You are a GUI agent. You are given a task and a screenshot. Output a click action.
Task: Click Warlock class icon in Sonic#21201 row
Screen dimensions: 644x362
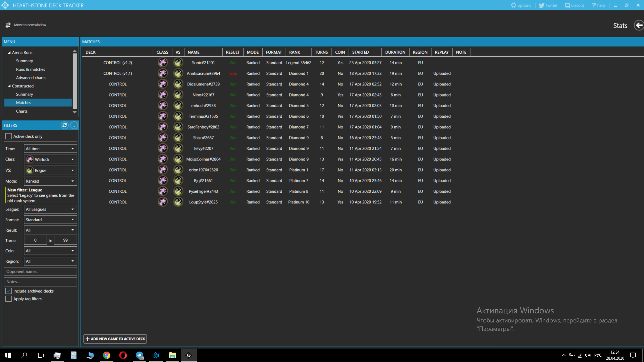163,63
